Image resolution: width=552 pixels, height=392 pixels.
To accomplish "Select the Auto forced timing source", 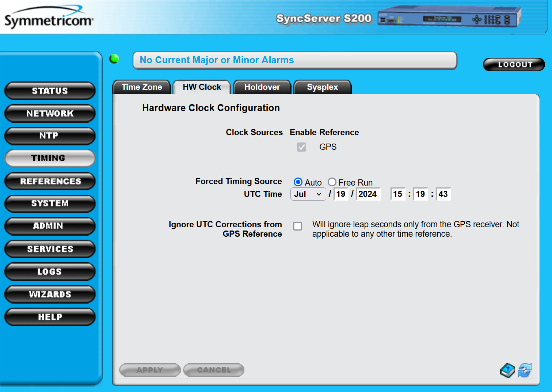I will (x=298, y=182).
